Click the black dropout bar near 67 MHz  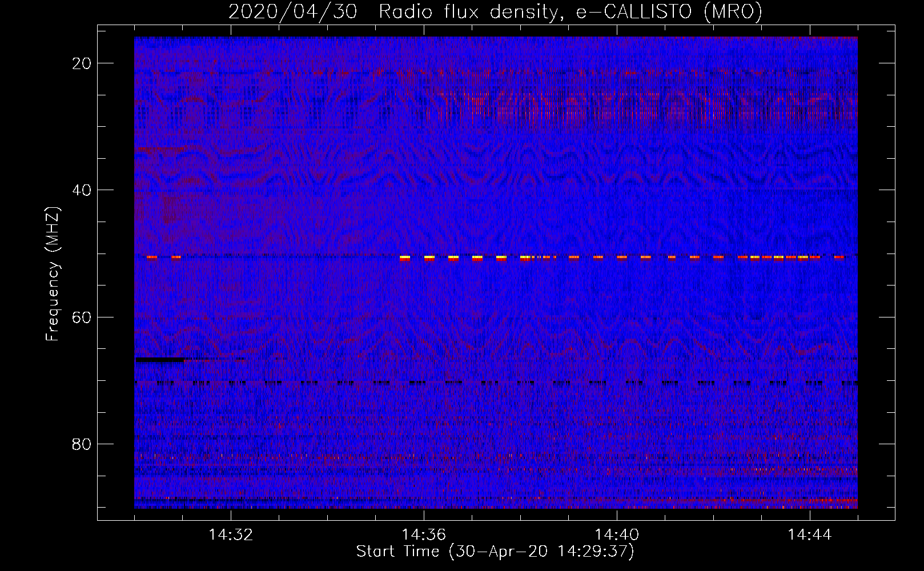point(160,360)
